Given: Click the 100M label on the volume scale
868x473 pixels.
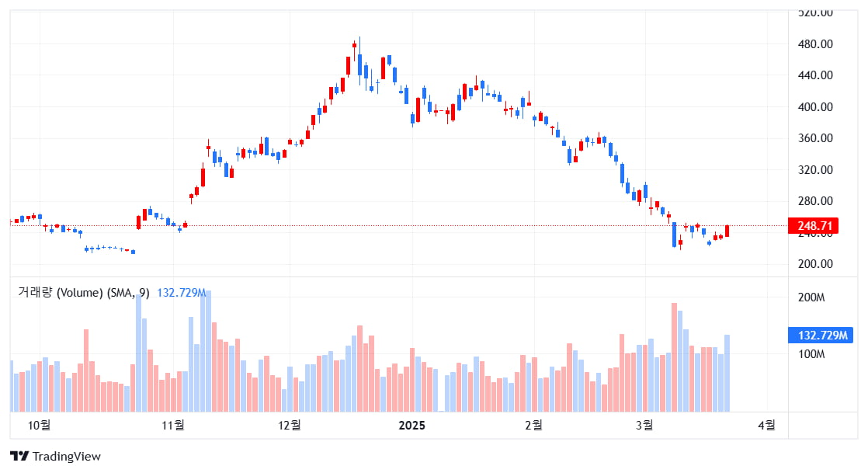Looking at the screenshot, I should coord(811,354).
